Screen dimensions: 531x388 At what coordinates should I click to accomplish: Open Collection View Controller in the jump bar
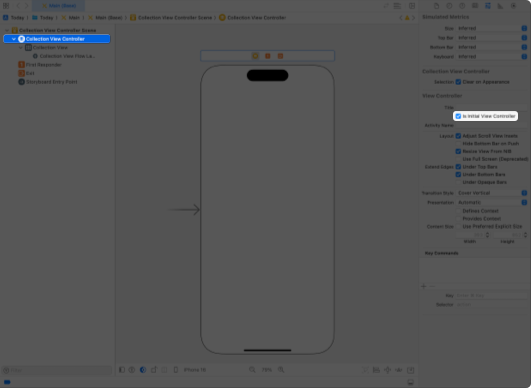253,18
